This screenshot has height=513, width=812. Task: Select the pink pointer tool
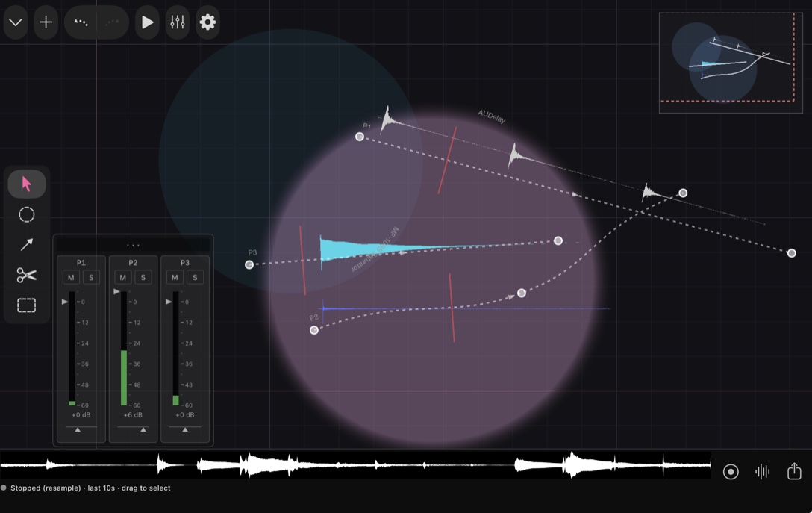(26, 184)
